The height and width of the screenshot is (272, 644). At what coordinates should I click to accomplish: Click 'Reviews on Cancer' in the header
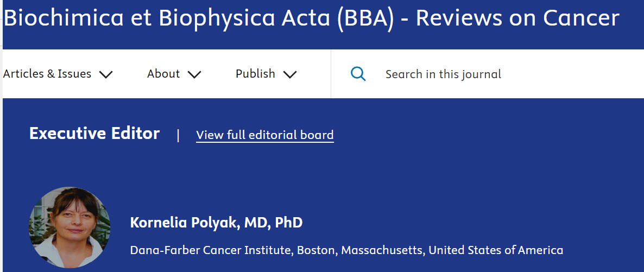[x=517, y=18]
